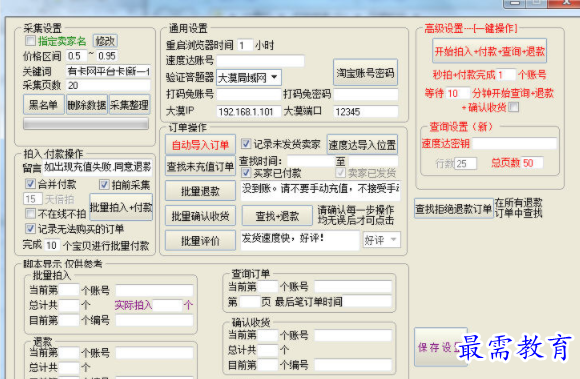The image size is (580, 379).
Task: Click 退款 当前第 account number field
Action: tap(69, 352)
